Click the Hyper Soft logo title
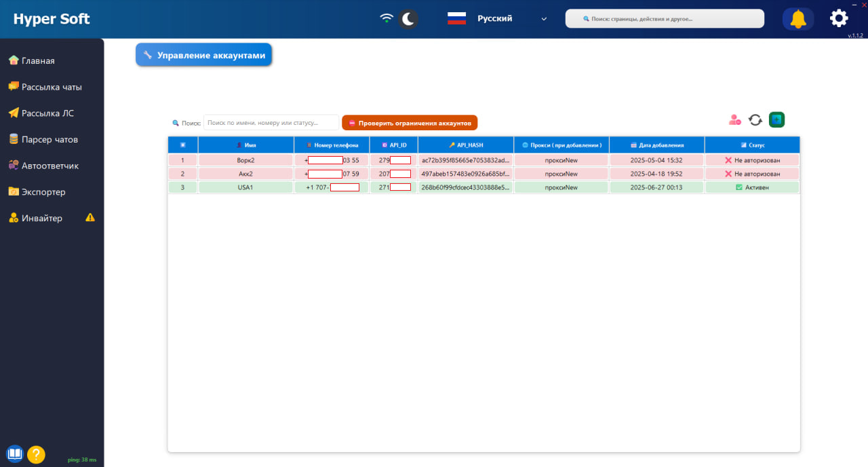868x467 pixels. (x=52, y=18)
